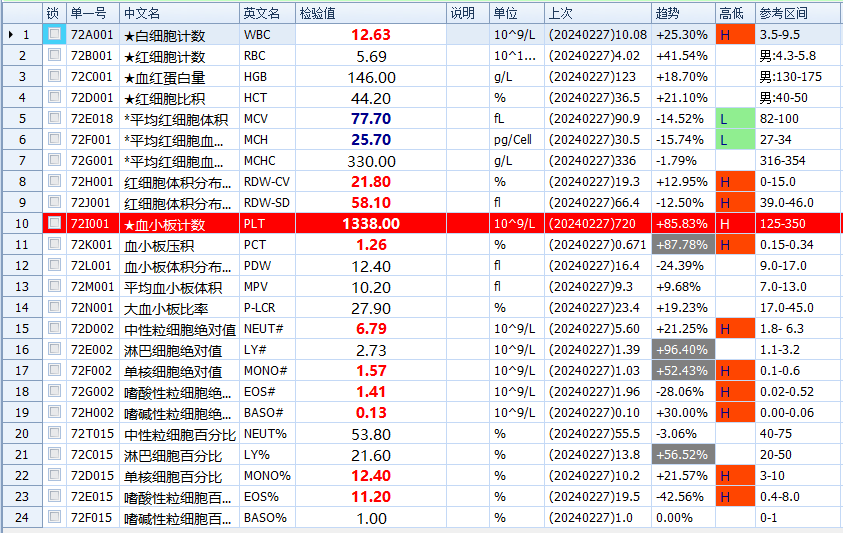
Task: Enable the lock checkbox for the EOS% row
Action: 55,497
